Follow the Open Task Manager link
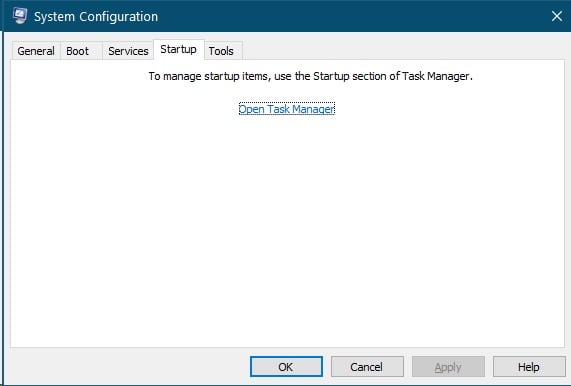Screen dimensions: 571x386 click(287, 109)
